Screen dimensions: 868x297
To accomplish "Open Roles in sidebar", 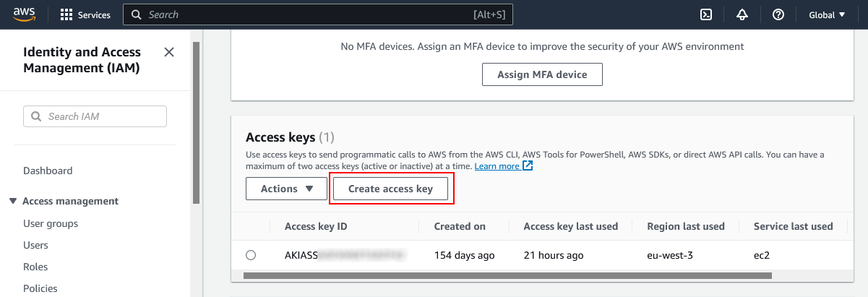I will 35,267.
